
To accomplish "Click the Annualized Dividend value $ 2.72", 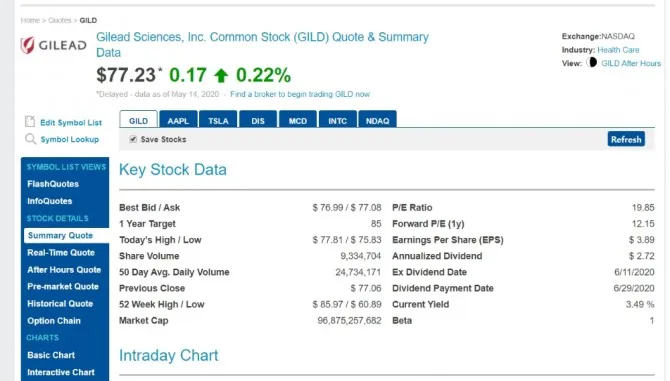I will click(641, 256).
